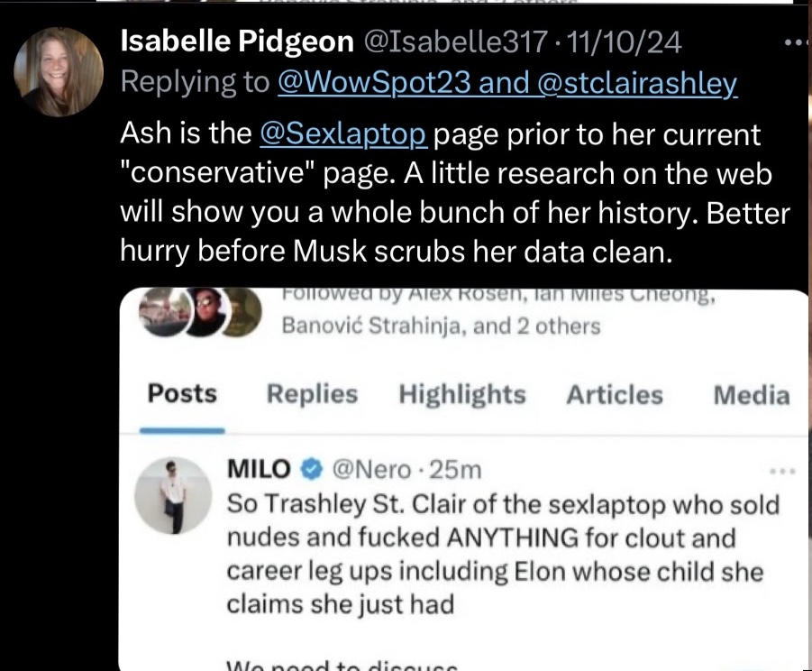Open the Articles tab
This screenshot has width=812, height=671.
(615, 395)
